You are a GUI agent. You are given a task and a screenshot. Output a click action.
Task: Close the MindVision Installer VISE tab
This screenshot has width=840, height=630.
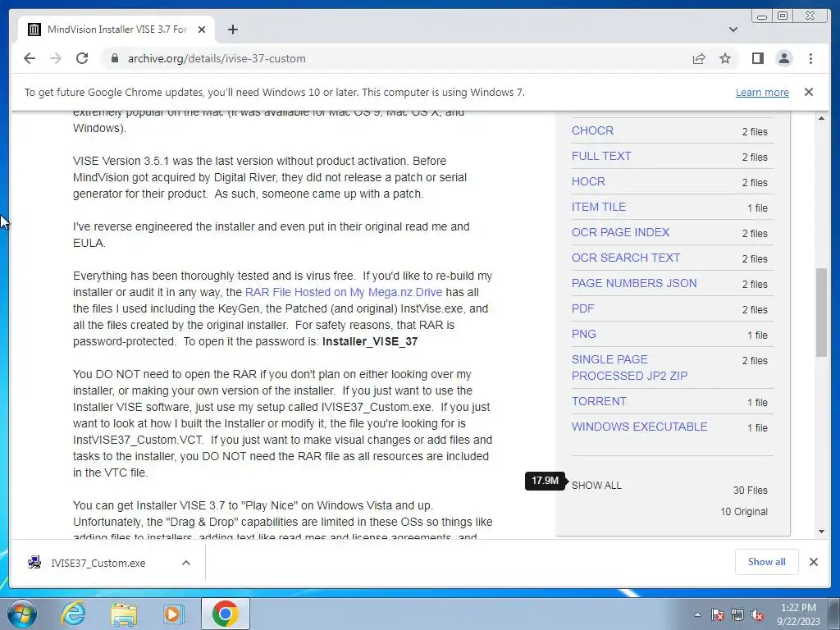point(202,30)
